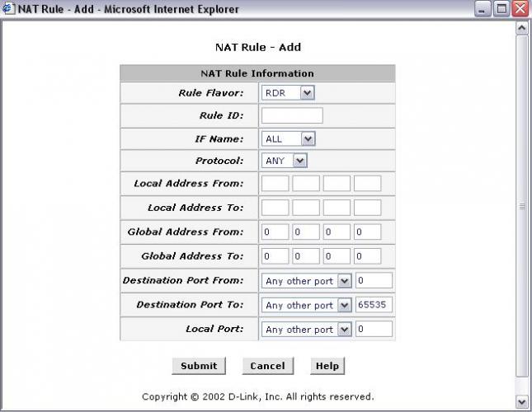Click the scrollbar down arrow
The height and width of the screenshot is (412, 532).
(x=521, y=401)
